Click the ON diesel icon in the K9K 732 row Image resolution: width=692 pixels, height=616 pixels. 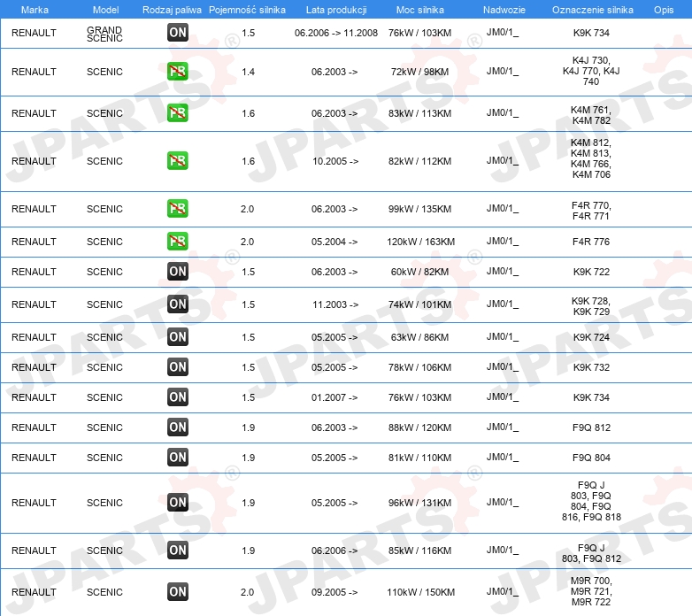click(178, 366)
